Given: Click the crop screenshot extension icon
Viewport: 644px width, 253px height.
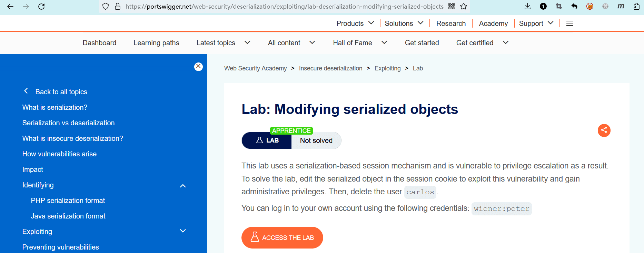Looking at the screenshot, I should [x=559, y=6].
